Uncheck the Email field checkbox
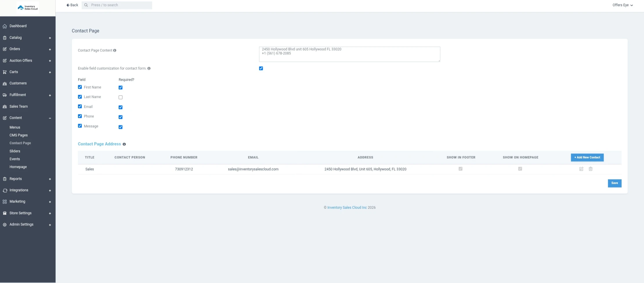The width and height of the screenshot is (644, 283). tap(80, 106)
